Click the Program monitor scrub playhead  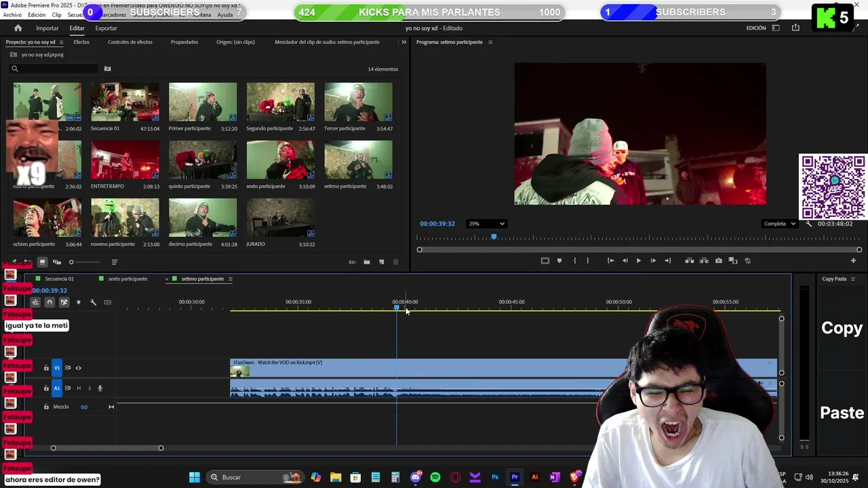pos(494,237)
